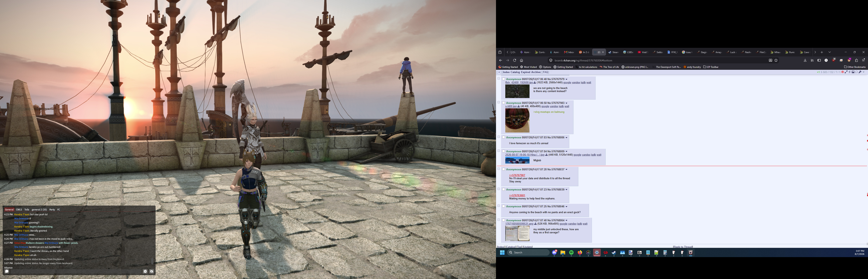The width and height of the screenshot is (868, 279).
Task: Open post menu arrow for No.576768006
Action: pyautogui.click(x=566, y=138)
